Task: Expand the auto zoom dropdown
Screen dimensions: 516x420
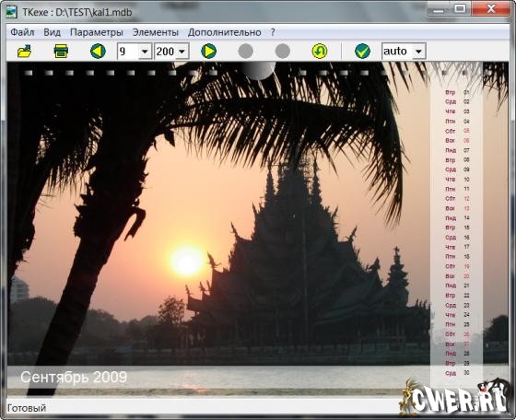Action: (418, 52)
